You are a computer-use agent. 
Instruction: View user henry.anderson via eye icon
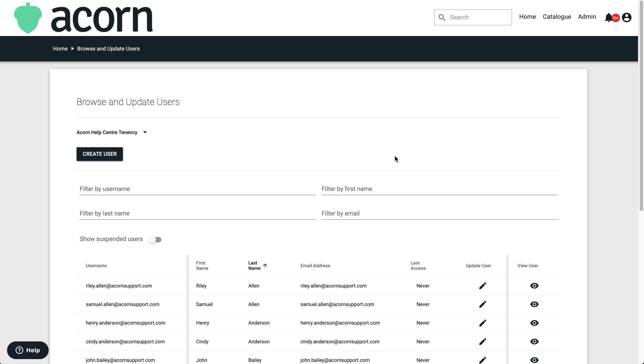[534, 323]
